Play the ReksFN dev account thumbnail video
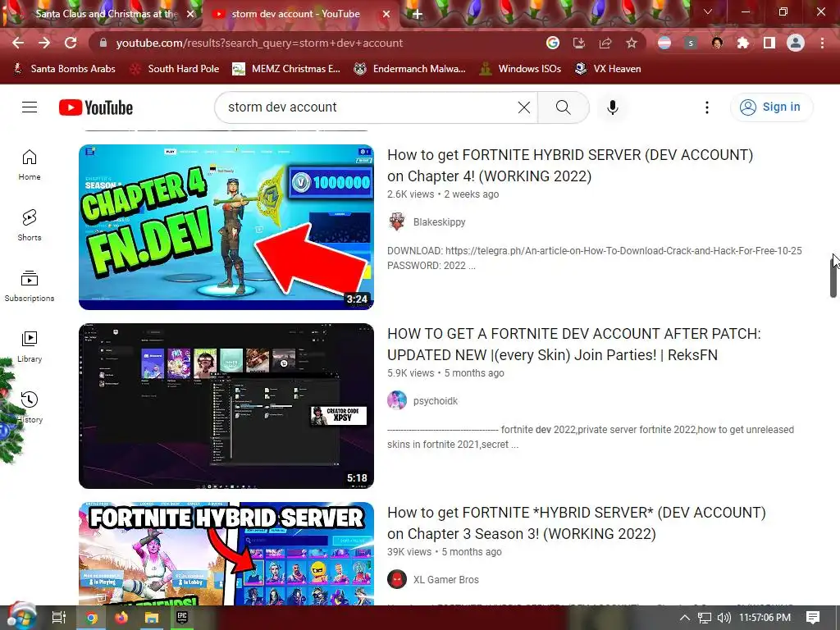Viewport: 840px width, 630px height. tap(226, 406)
